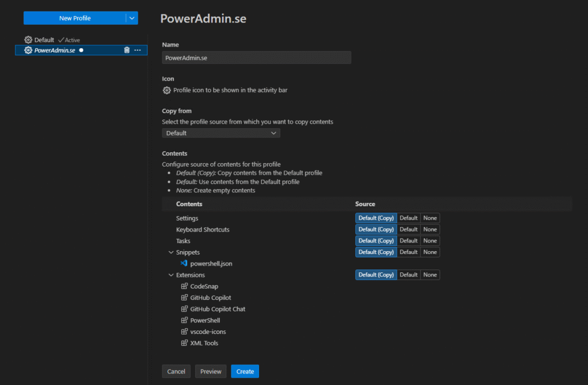The height and width of the screenshot is (385, 588).
Task: Delete the PowerAdmin.se profile with trash icon
Action: (127, 51)
